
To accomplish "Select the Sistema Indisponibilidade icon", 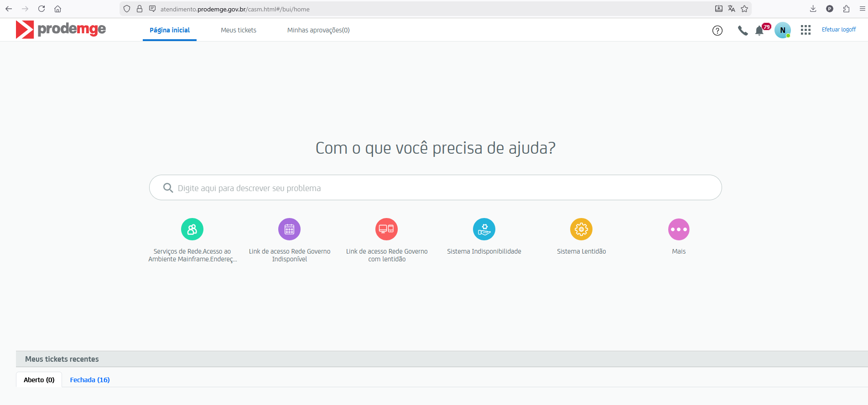I will 484,229.
